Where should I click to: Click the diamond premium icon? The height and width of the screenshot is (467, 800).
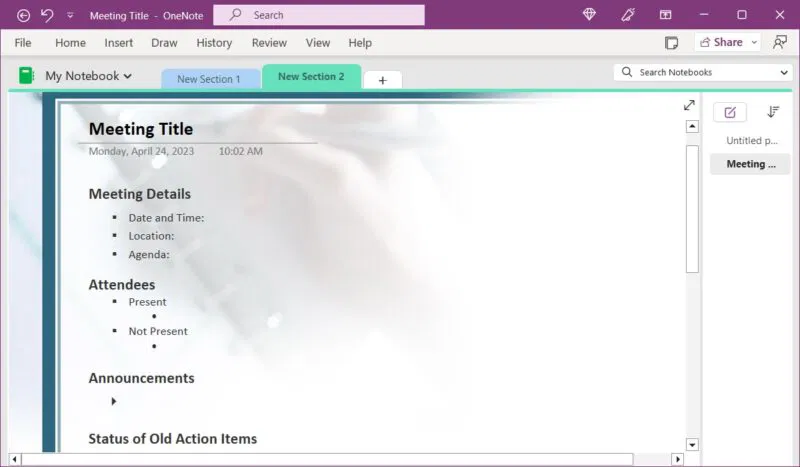point(589,15)
